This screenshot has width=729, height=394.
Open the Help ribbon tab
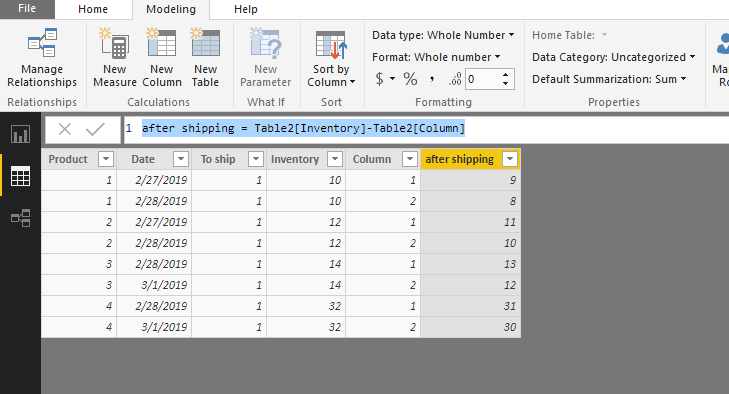pyautogui.click(x=245, y=9)
